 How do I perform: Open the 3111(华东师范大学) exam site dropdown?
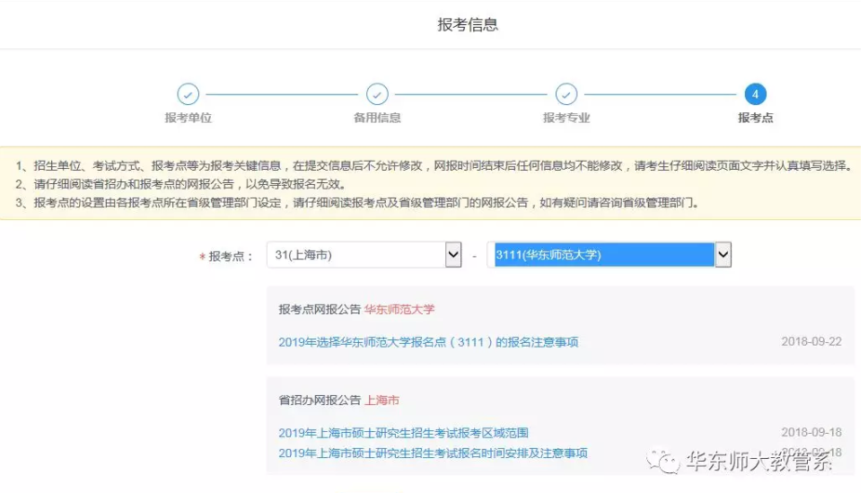coord(609,255)
